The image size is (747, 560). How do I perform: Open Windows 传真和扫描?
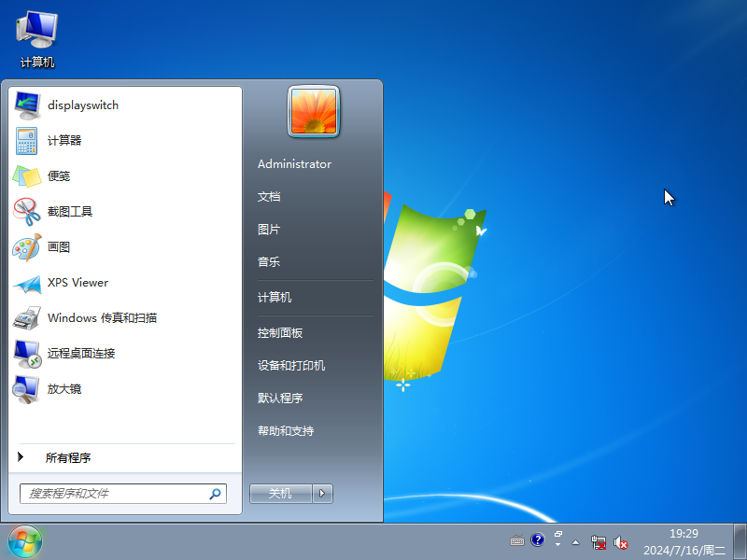pyautogui.click(x=103, y=318)
